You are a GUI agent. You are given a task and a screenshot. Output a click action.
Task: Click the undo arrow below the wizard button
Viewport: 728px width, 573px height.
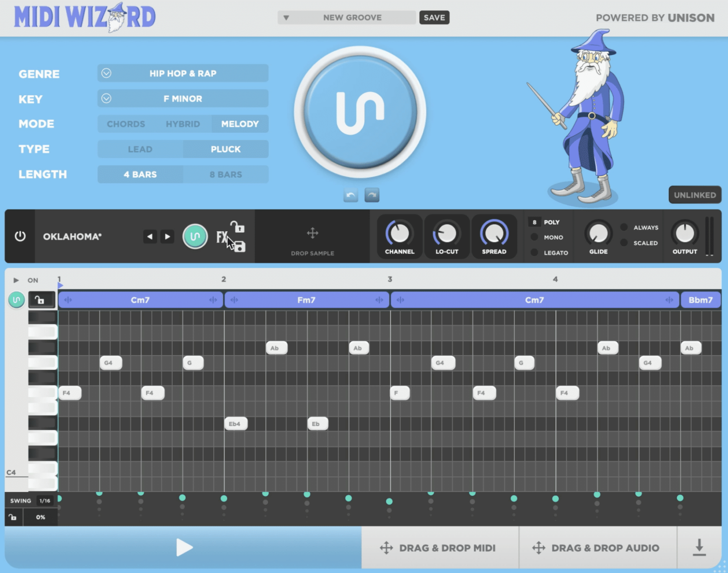pyautogui.click(x=350, y=195)
